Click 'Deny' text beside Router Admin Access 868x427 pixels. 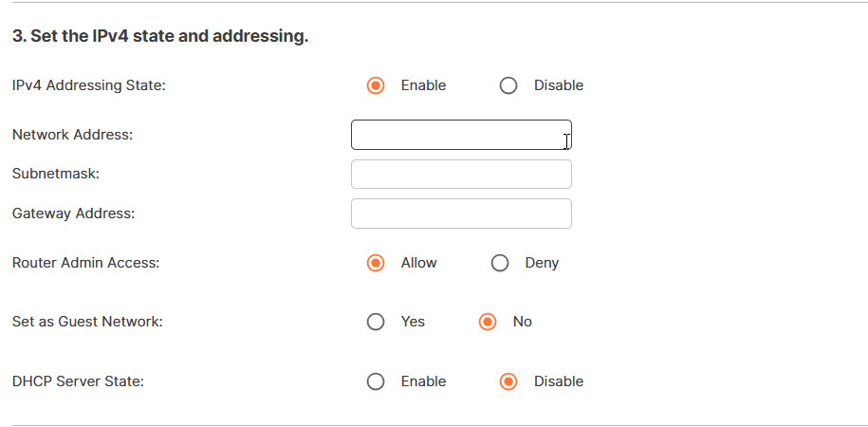(542, 263)
